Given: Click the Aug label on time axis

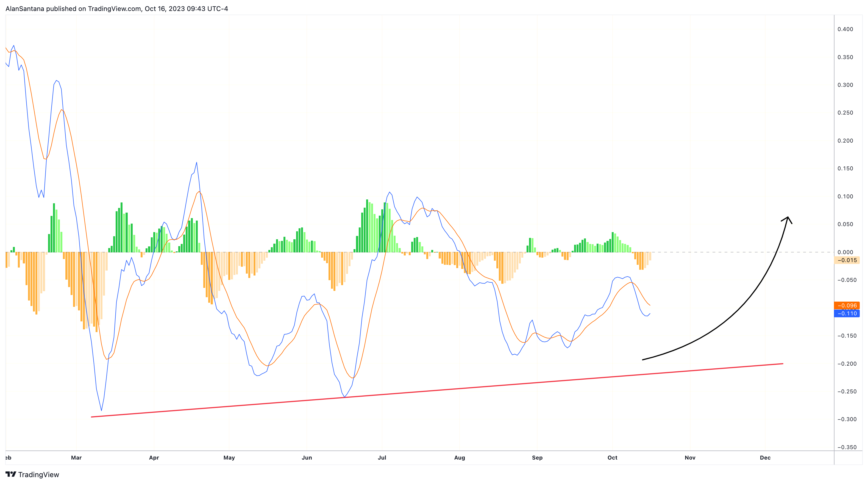Looking at the screenshot, I should tap(460, 458).
